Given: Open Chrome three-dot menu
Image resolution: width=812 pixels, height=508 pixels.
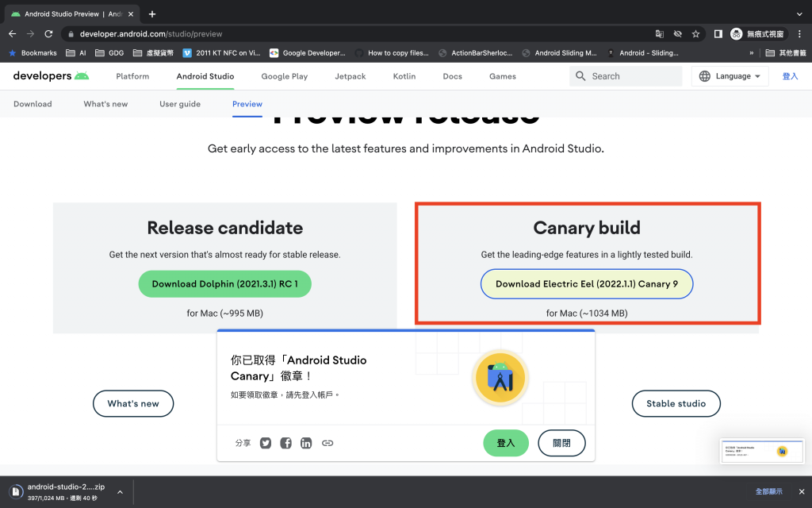Looking at the screenshot, I should pyautogui.click(x=799, y=33).
